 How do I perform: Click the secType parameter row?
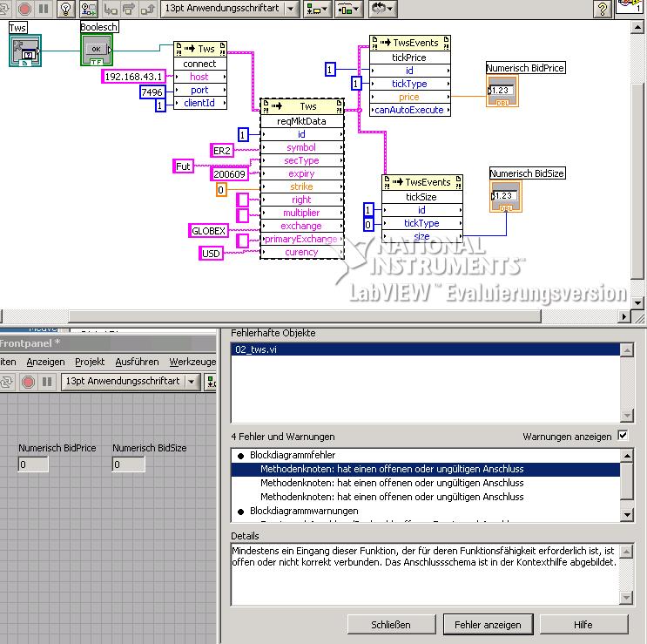coord(302,160)
